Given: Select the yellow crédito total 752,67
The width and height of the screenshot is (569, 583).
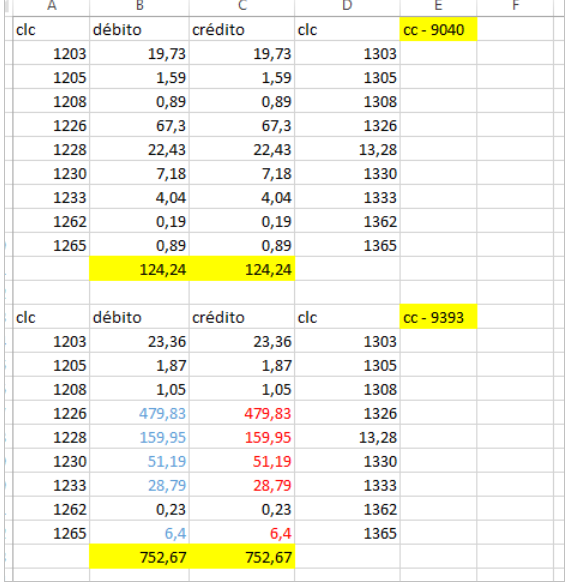Looking at the screenshot, I should pos(242,557).
